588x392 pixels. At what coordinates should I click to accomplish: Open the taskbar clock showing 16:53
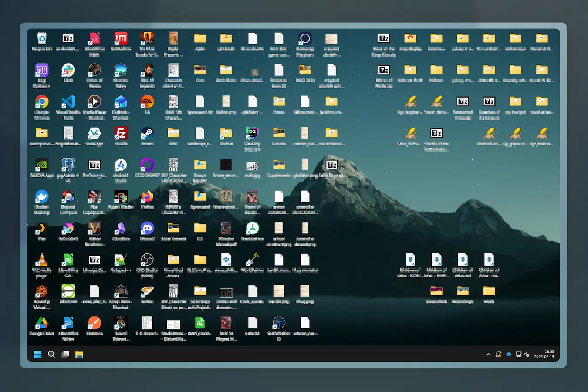544,354
